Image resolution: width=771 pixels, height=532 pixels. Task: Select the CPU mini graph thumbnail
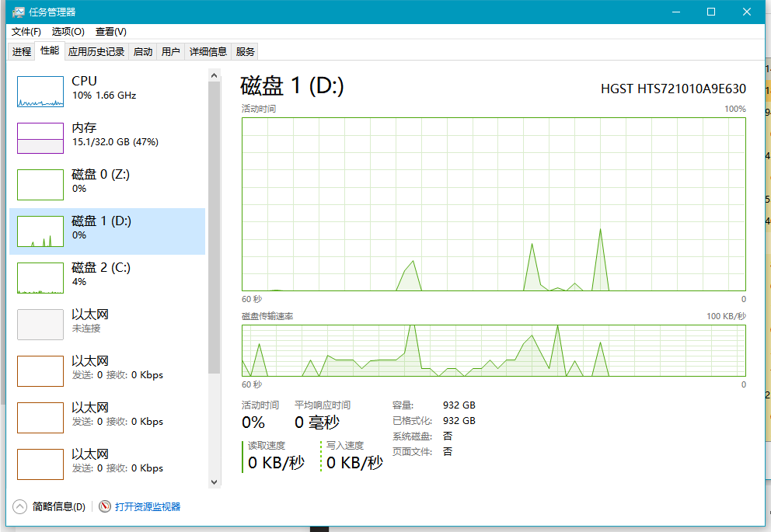(x=40, y=92)
